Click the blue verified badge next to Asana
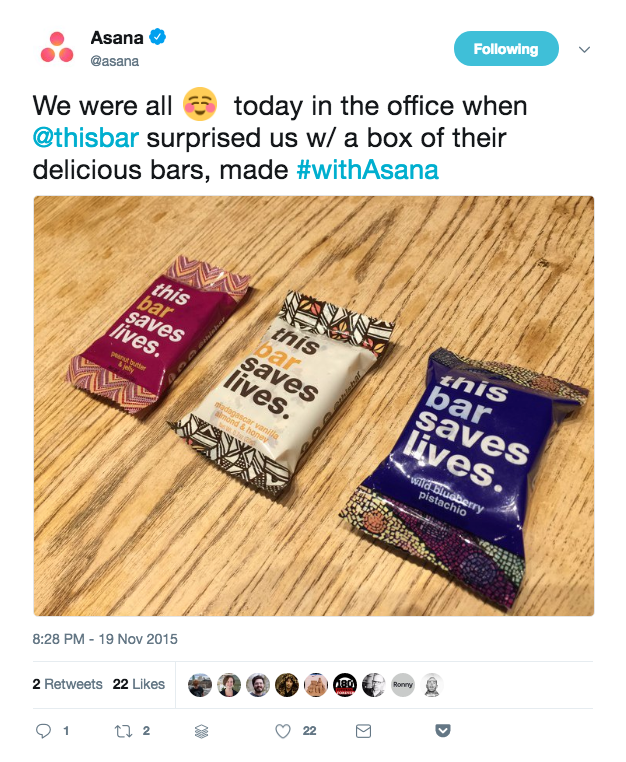The width and height of the screenshot is (626, 762). (x=157, y=38)
